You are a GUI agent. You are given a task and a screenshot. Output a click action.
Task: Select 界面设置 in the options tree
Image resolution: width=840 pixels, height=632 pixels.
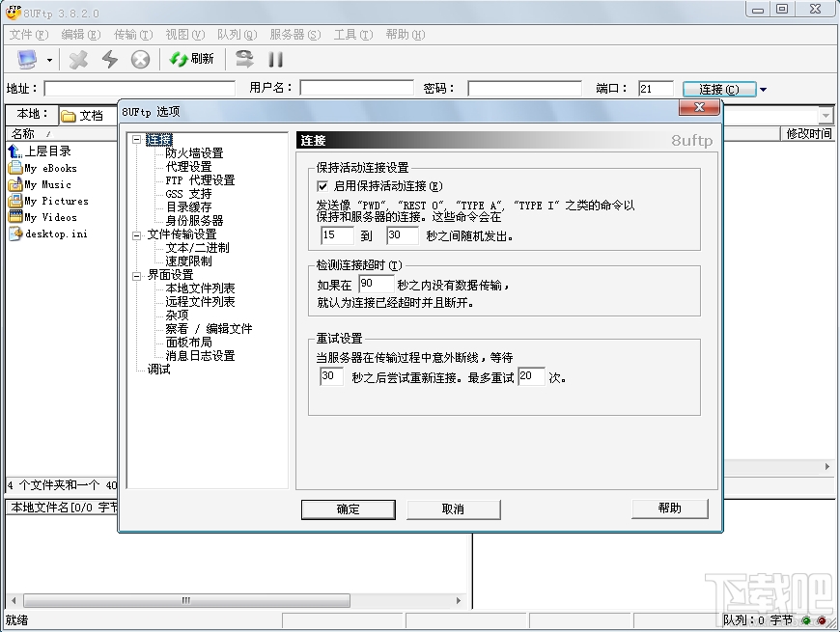coord(170,275)
